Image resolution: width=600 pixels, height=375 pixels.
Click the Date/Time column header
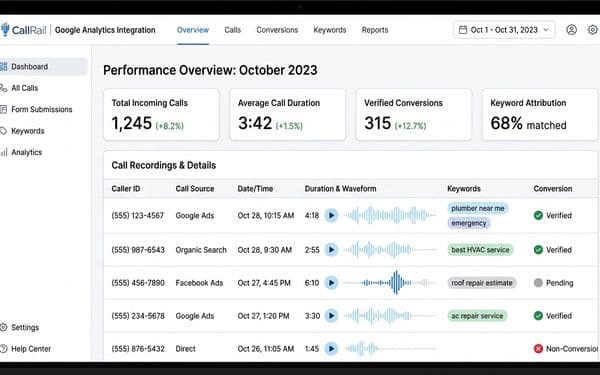coord(255,189)
